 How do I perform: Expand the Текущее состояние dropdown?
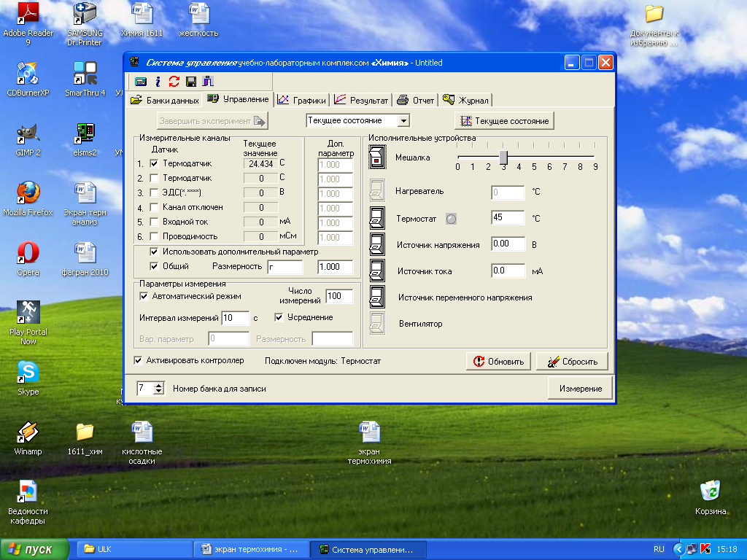(x=403, y=120)
